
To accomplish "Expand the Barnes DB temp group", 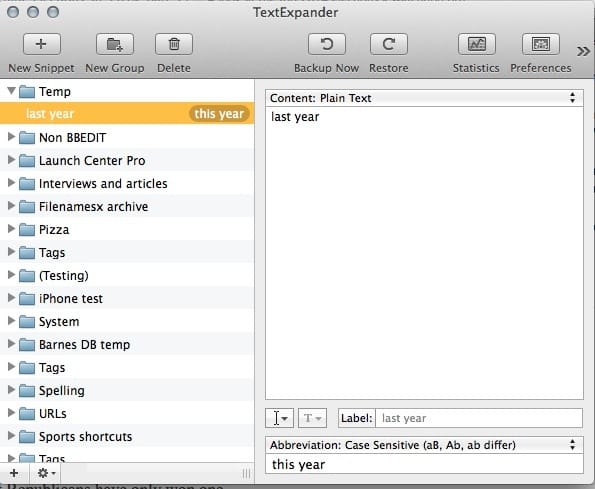I will tap(11, 344).
